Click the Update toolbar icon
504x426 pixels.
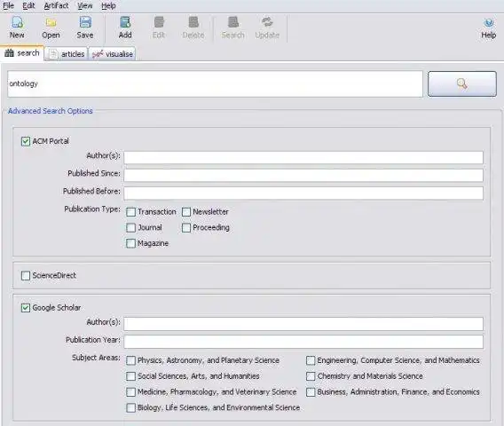point(267,22)
